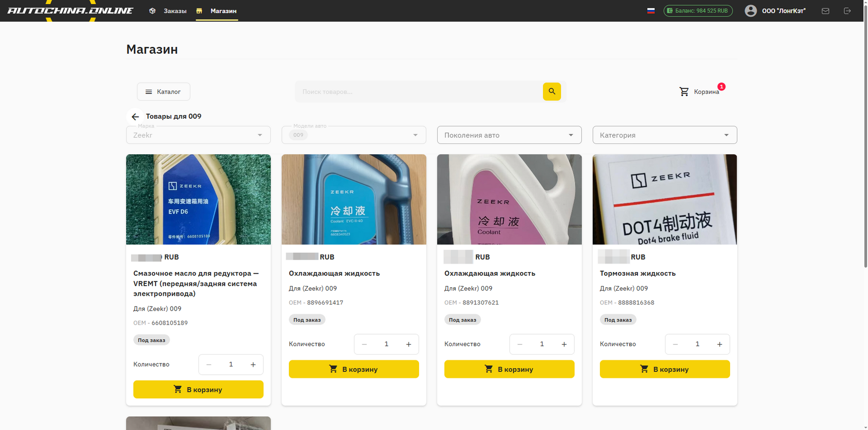Expand the Модели авто 009 dropdown
868x430 pixels.
(354, 135)
